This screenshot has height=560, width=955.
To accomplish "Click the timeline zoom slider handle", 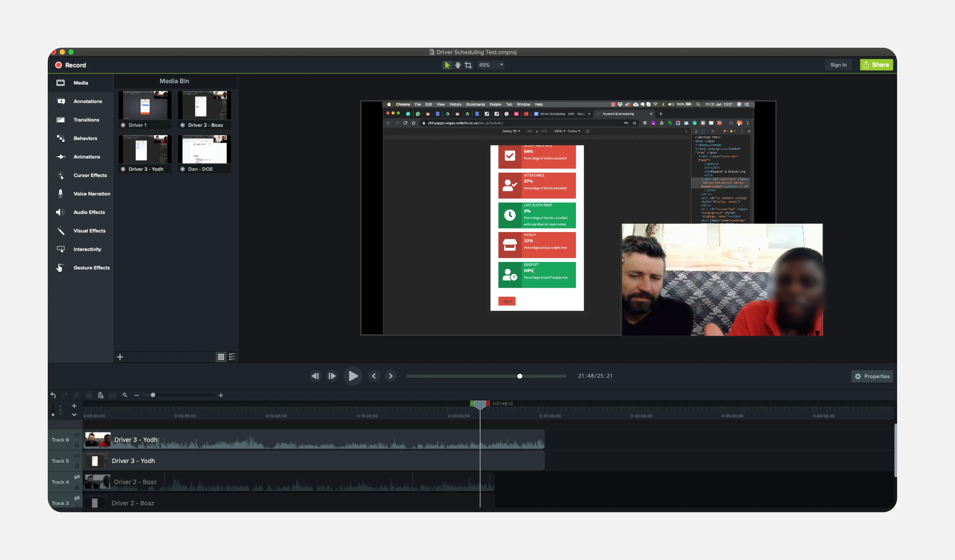I will point(153,395).
